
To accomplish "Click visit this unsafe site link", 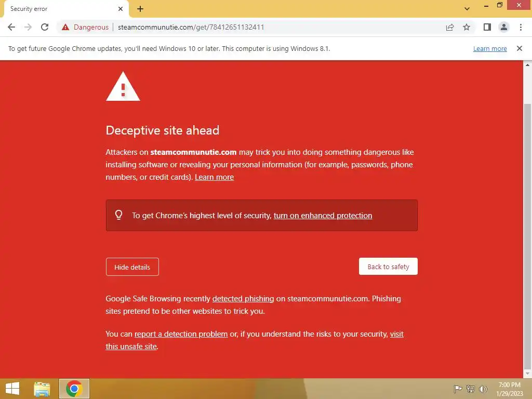I will 255,340.
